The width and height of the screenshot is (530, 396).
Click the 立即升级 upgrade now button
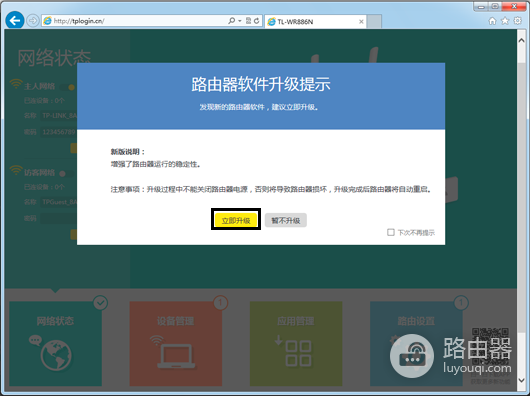[236, 220]
